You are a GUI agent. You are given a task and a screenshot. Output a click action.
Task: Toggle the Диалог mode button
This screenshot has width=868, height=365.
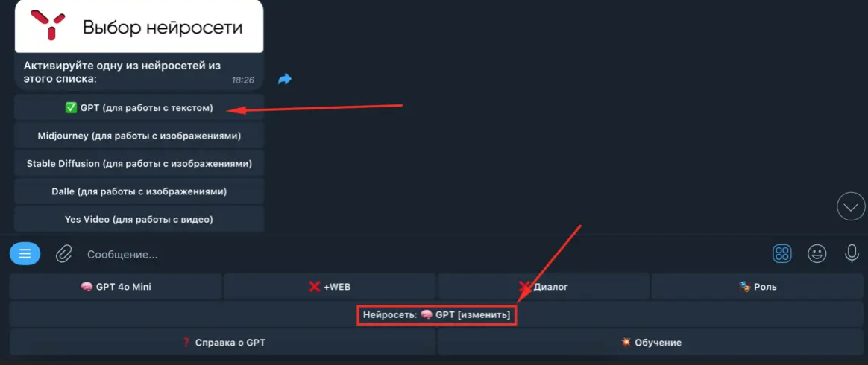(x=544, y=287)
